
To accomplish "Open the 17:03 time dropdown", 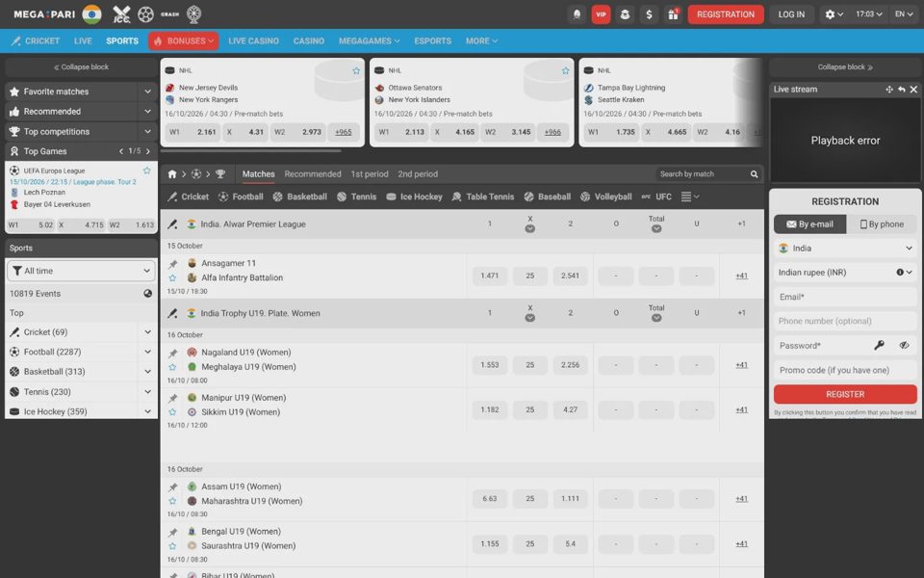I will (x=869, y=14).
